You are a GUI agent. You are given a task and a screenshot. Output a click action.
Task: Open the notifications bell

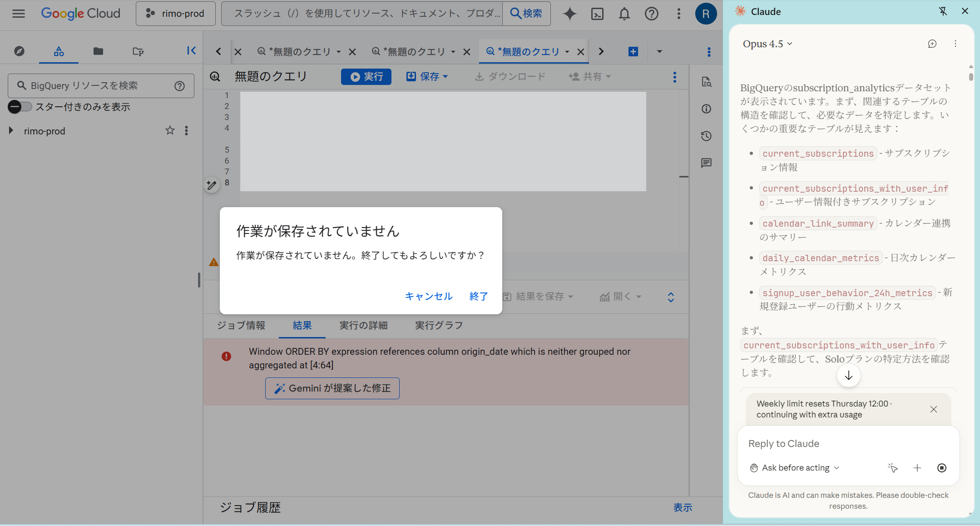point(624,14)
